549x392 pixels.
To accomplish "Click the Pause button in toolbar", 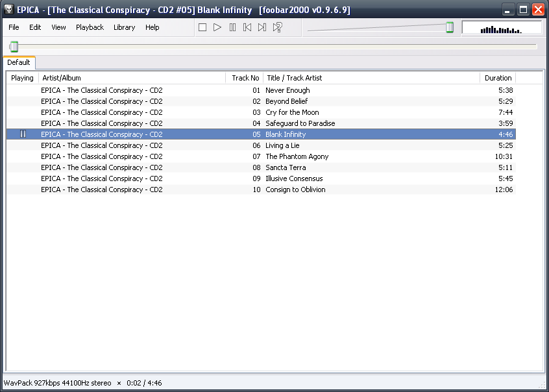I will point(232,27).
